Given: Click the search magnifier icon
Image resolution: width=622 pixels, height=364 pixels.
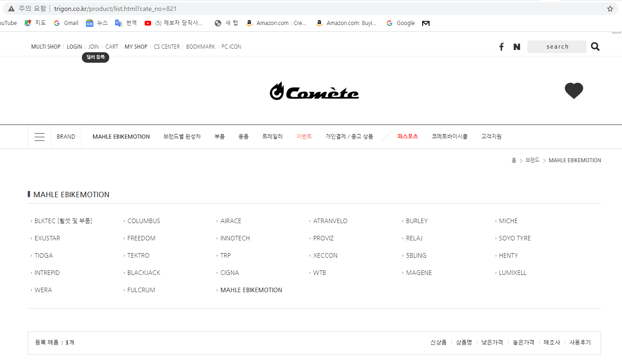Looking at the screenshot, I should (x=595, y=46).
